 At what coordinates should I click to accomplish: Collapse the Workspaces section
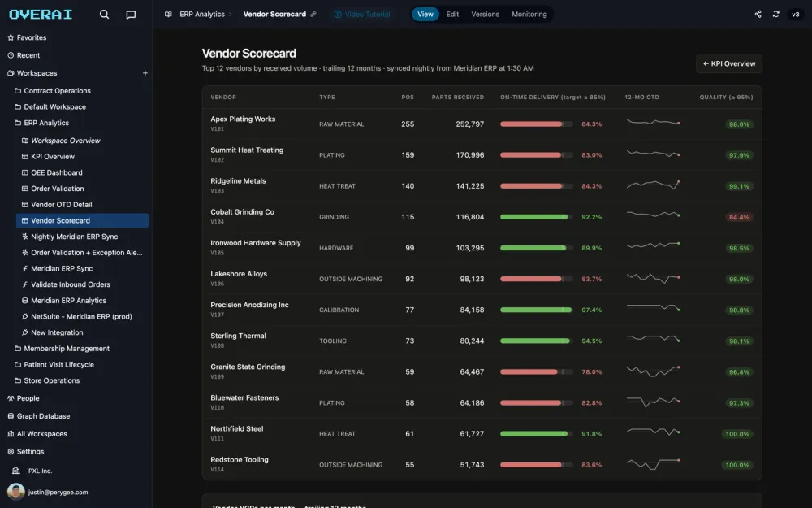pyautogui.click(x=32, y=73)
